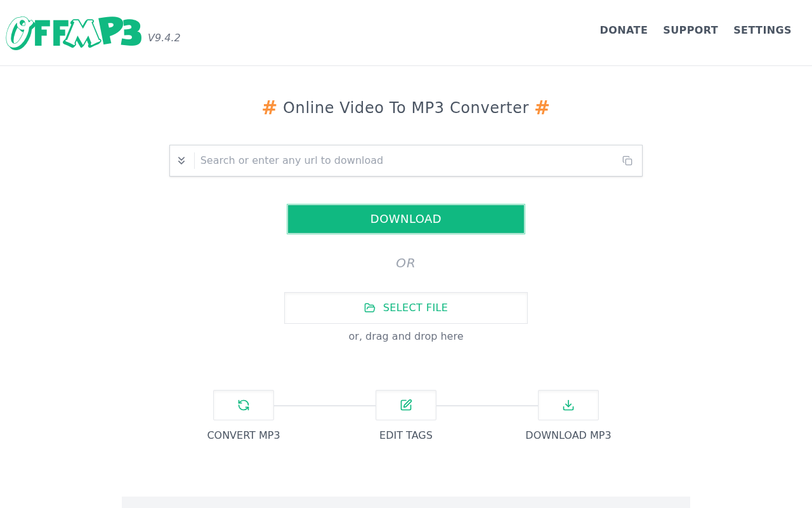Viewport: 812px width, 508px height.
Task: Select the Edit Tags pencil icon
Action: 406,405
